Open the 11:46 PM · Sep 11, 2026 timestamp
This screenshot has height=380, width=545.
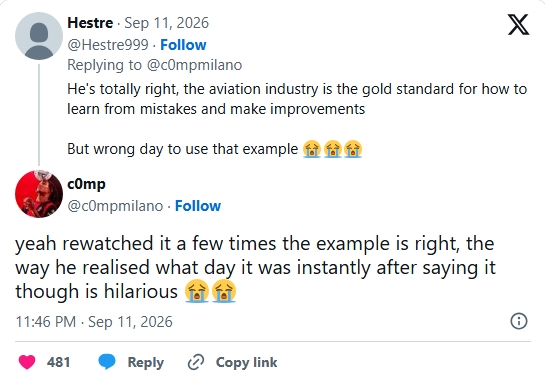[x=94, y=322]
